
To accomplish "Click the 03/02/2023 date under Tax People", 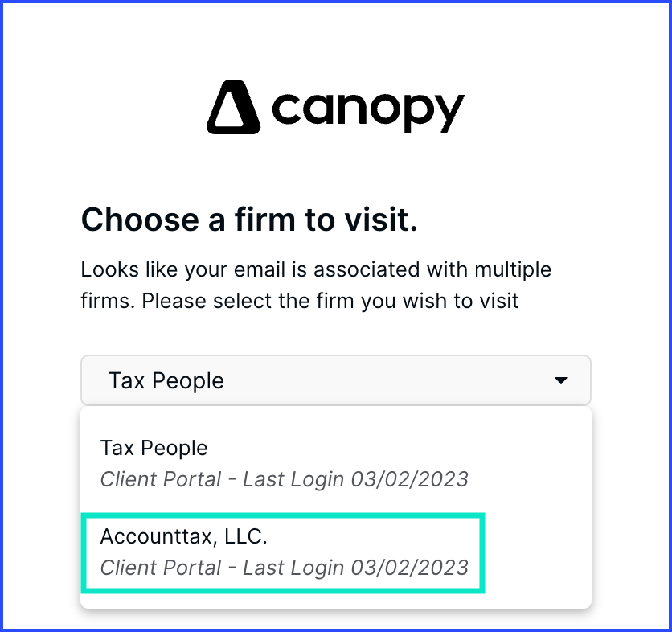I will [x=410, y=479].
